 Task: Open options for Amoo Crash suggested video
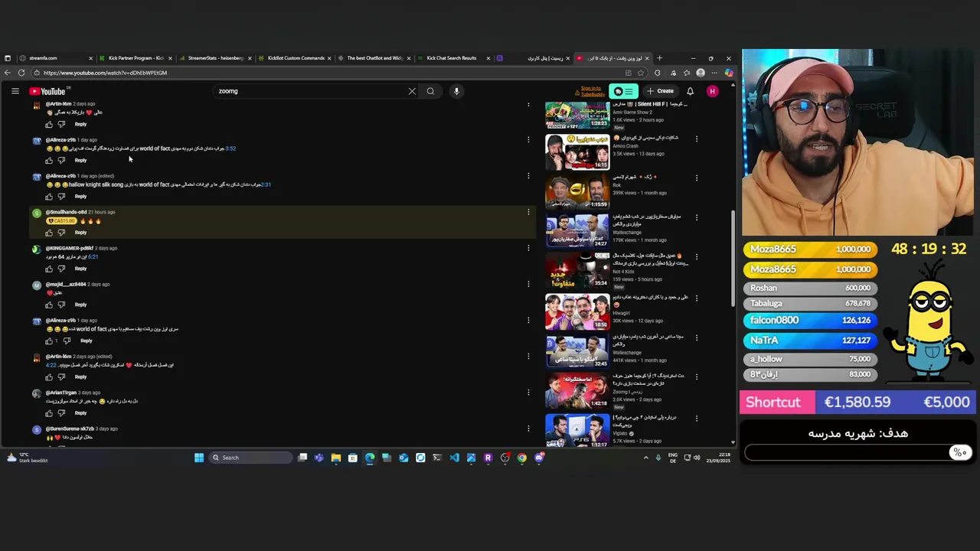point(697,139)
